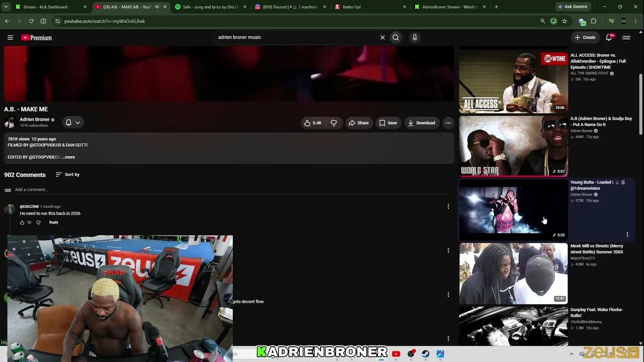Open Meek Mill vs Streetz battle video title
The image size is (644, 362).
point(597,249)
